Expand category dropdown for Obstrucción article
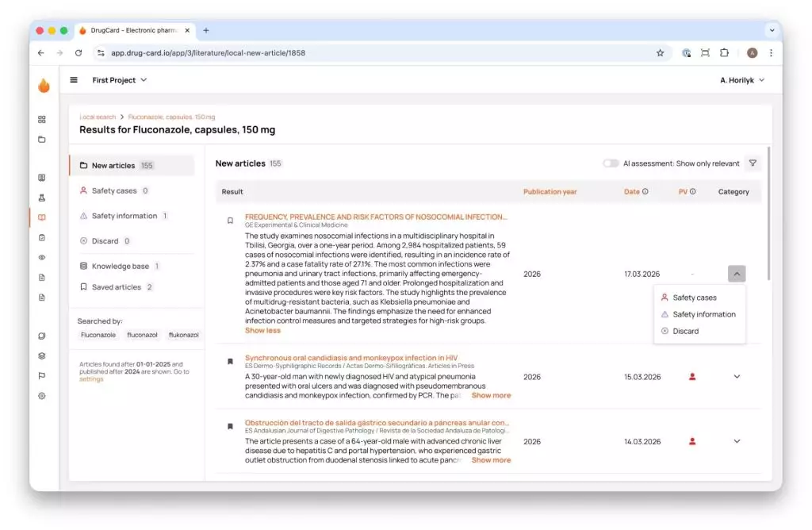Screen dimensions: 812x530 [737, 441]
